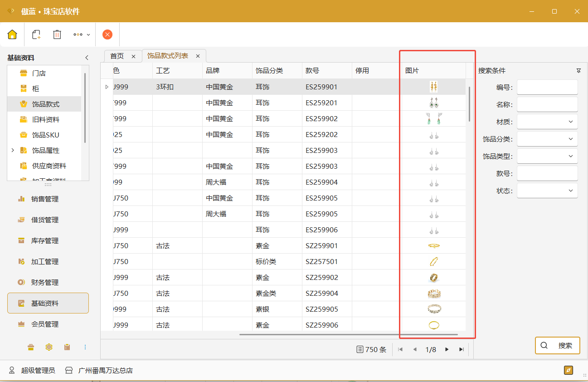This screenshot has width=588, height=382.
Task: Click the compass icon in bottom-right corner
Action: (569, 370)
